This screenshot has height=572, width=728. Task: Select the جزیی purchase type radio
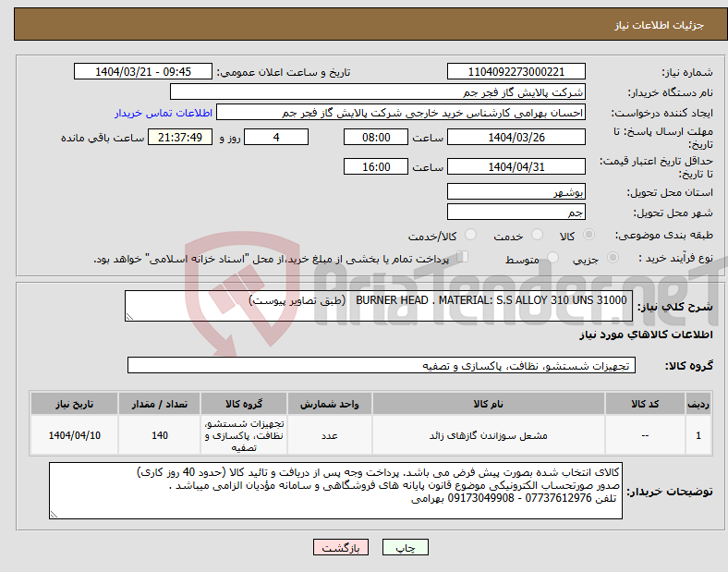pos(613,257)
